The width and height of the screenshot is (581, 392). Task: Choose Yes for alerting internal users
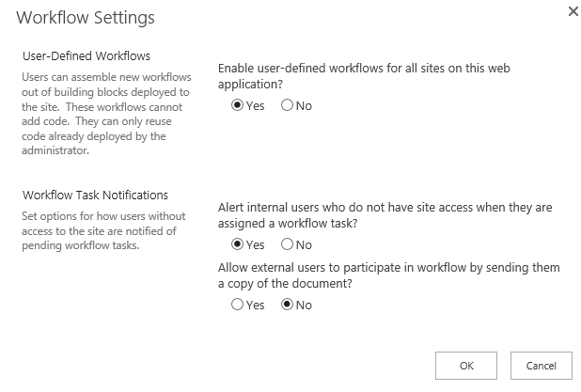point(238,245)
